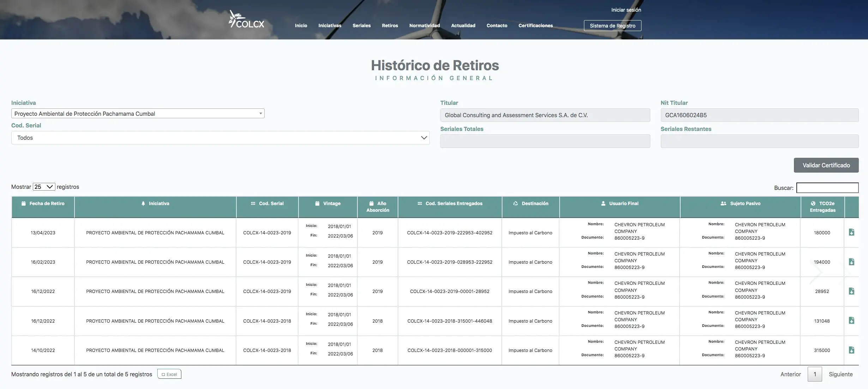Click the Nit Titular field

click(759, 115)
